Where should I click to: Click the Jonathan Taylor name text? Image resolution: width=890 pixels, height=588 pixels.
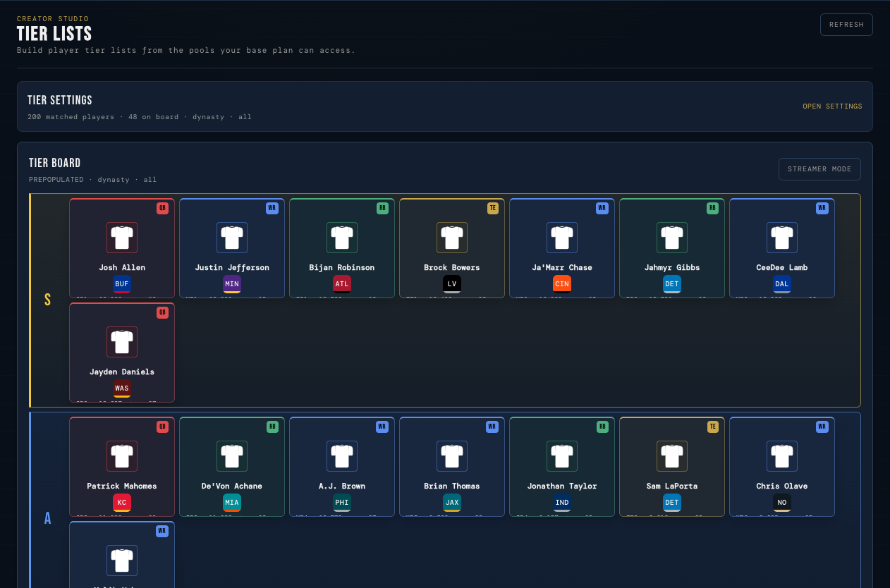[562, 486]
